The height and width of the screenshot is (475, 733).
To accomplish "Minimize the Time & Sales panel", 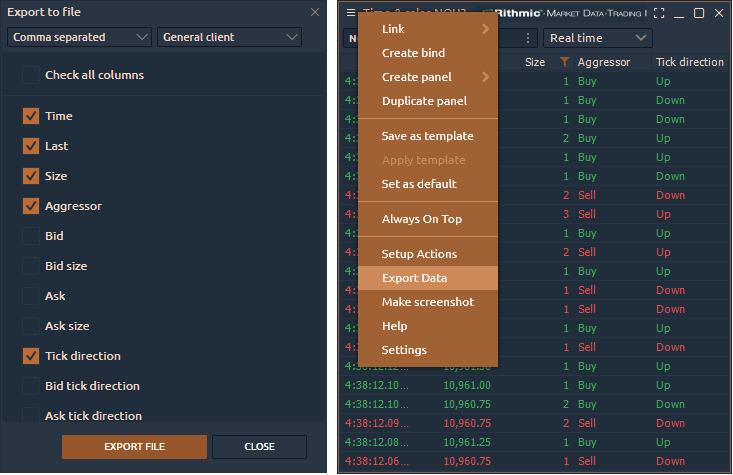I will pyautogui.click(x=679, y=13).
